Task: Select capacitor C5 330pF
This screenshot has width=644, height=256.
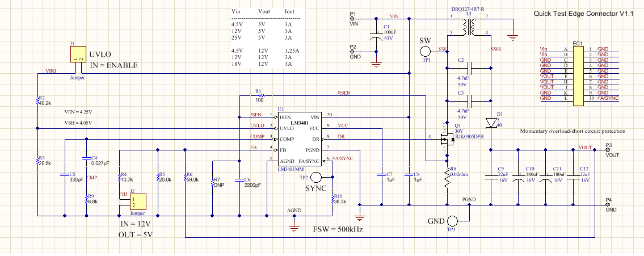Action: pyautogui.click(x=65, y=175)
